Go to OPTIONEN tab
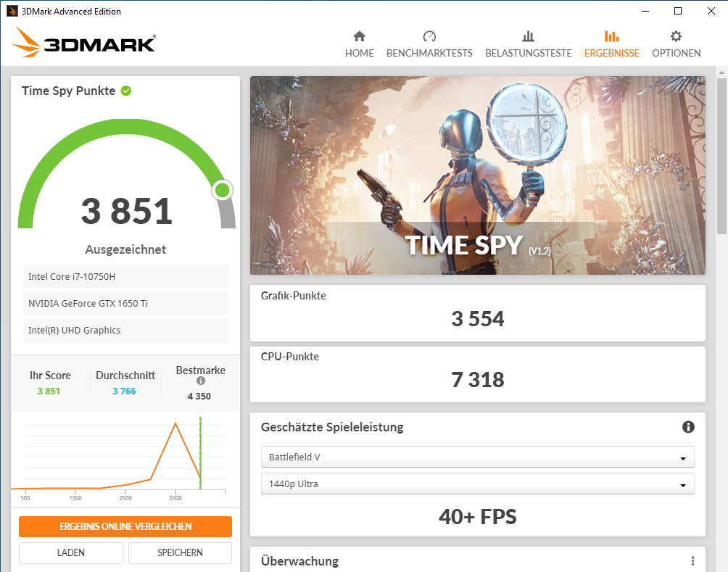728x572 pixels. click(x=676, y=44)
